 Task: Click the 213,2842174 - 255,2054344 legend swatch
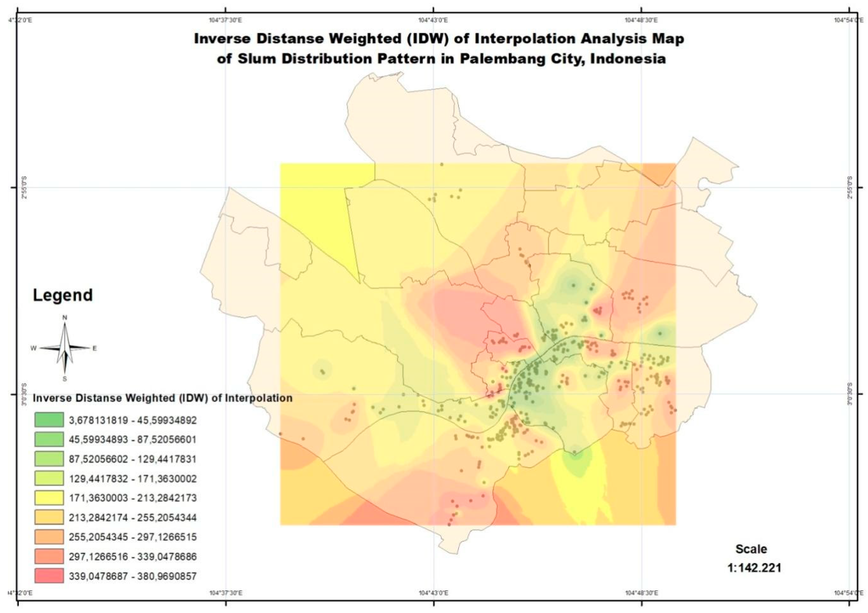[49, 517]
